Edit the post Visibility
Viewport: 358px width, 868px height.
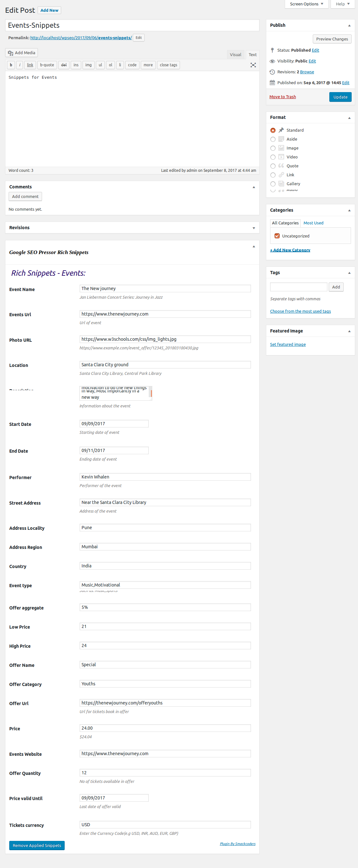[x=312, y=61]
